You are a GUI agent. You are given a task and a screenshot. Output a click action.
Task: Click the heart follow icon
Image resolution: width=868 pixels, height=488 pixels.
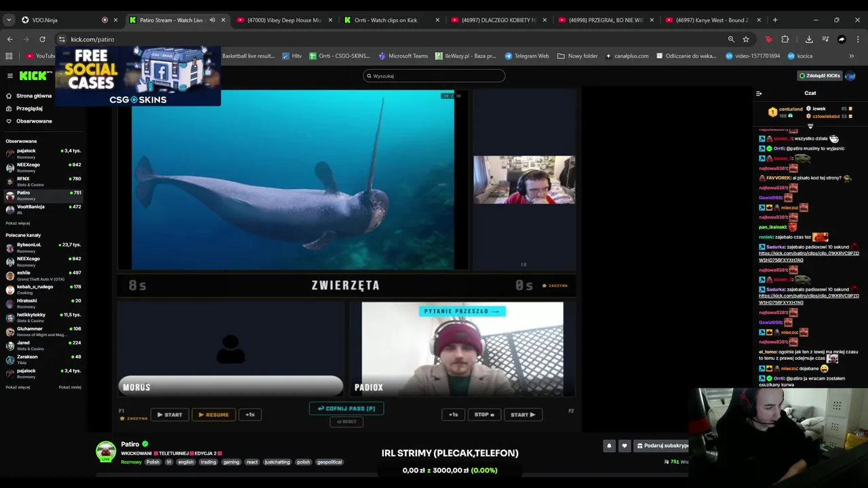[x=625, y=445]
